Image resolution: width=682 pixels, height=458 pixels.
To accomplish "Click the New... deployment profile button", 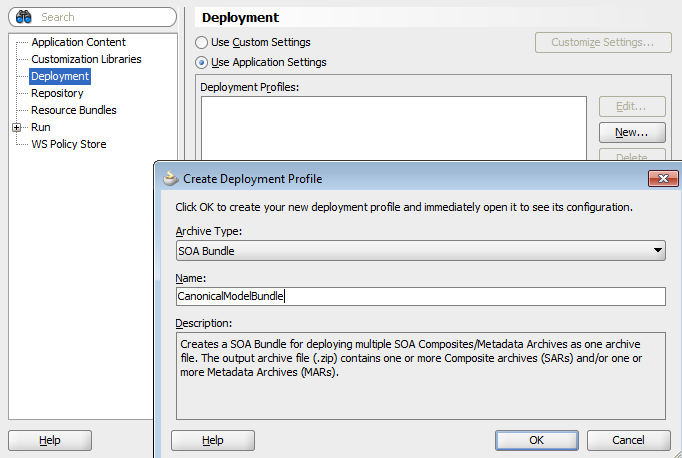I will click(x=632, y=132).
